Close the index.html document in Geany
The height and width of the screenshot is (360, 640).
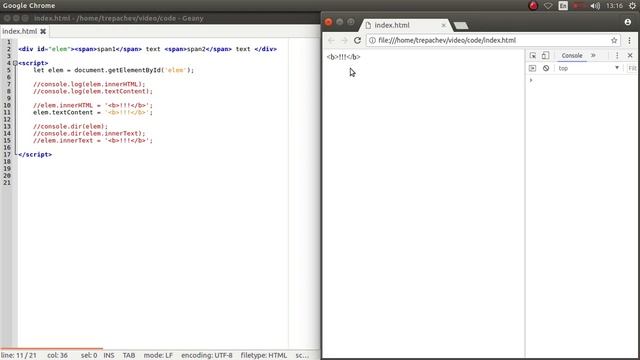(43, 31)
